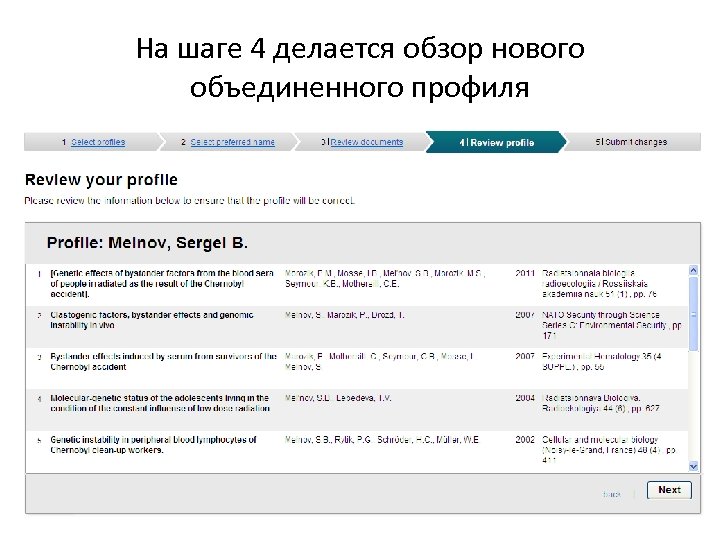Open step 2 Select preferred name link
The image size is (720, 540).
pyautogui.click(x=232, y=142)
